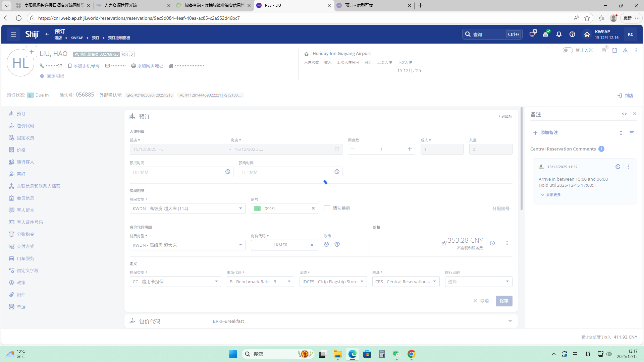Click the clock icon in 预抵时间 field
The width and height of the screenshot is (644, 362).
(228, 172)
